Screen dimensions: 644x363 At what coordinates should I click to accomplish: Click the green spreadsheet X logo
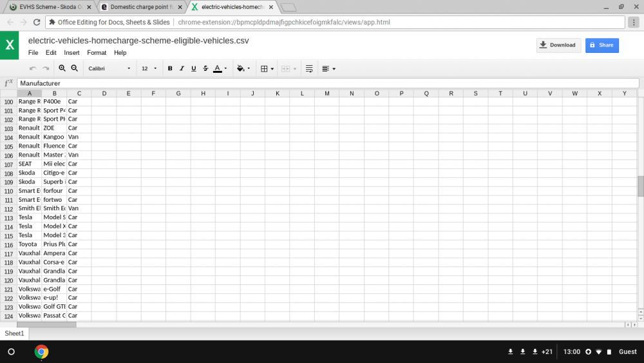click(10, 45)
